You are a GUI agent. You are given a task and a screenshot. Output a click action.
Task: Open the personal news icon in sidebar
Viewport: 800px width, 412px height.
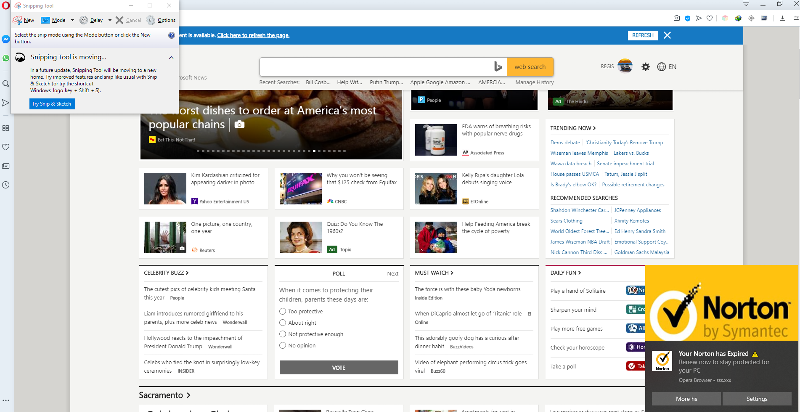pyautogui.click(x=6, y=166)
